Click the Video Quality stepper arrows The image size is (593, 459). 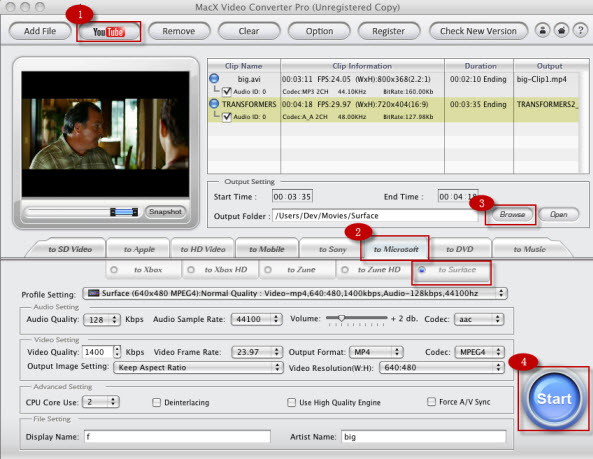[117, 352]
